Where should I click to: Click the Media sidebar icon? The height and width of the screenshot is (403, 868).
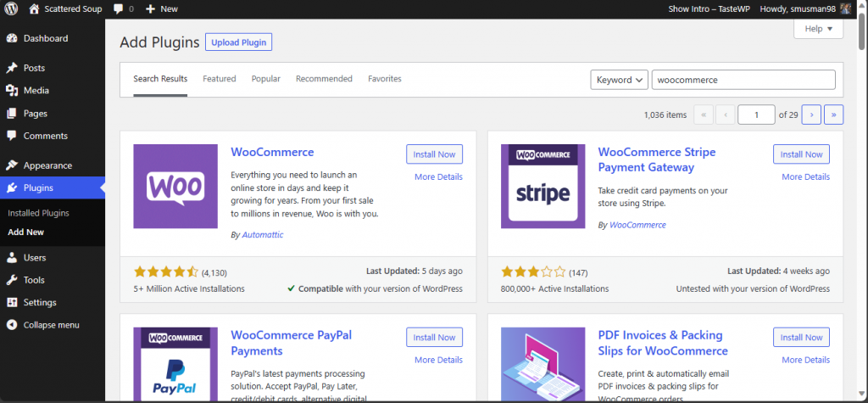click(12, 90)
